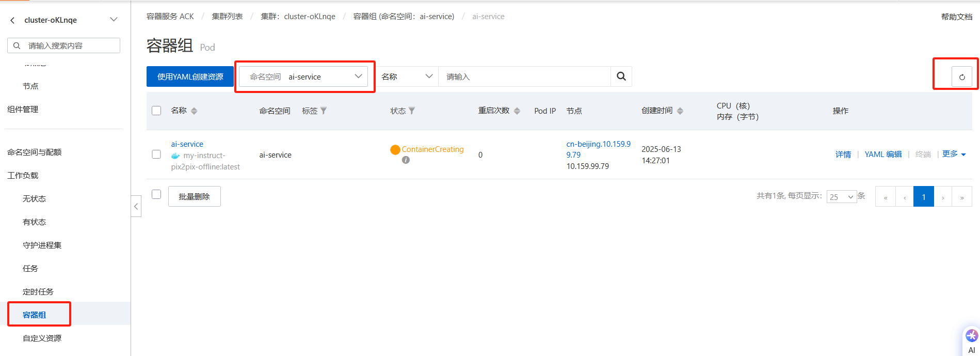Open the ai-service pod name link

pos(187,144)
